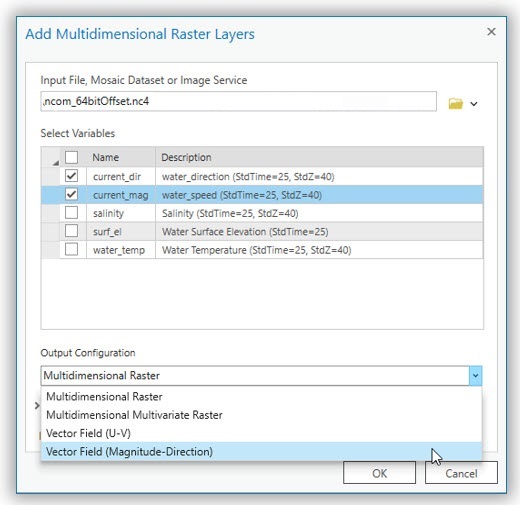Open the browse folder icon
520x505 pixels.
click(456, 103)
